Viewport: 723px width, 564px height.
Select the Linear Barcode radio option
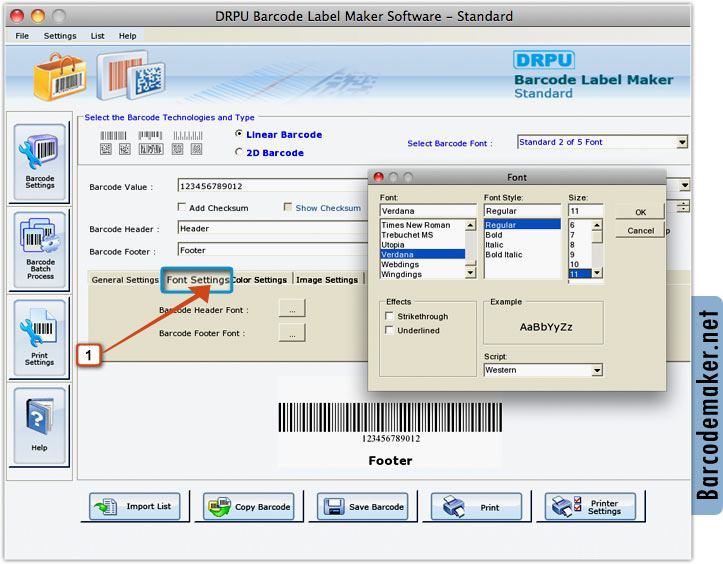click(239, 134)
